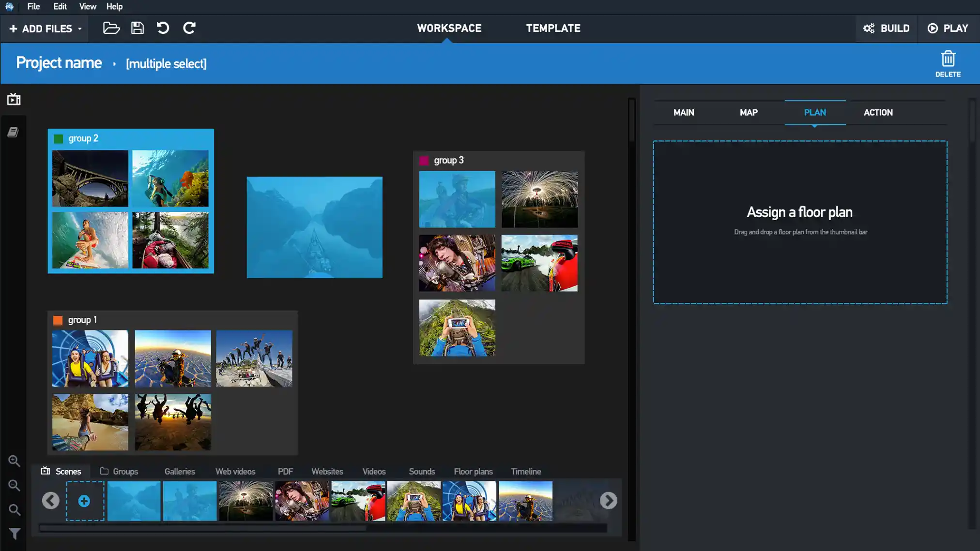Select the phone-on-mountain scene in group 3
980x551 pixels.
point(457,328)
